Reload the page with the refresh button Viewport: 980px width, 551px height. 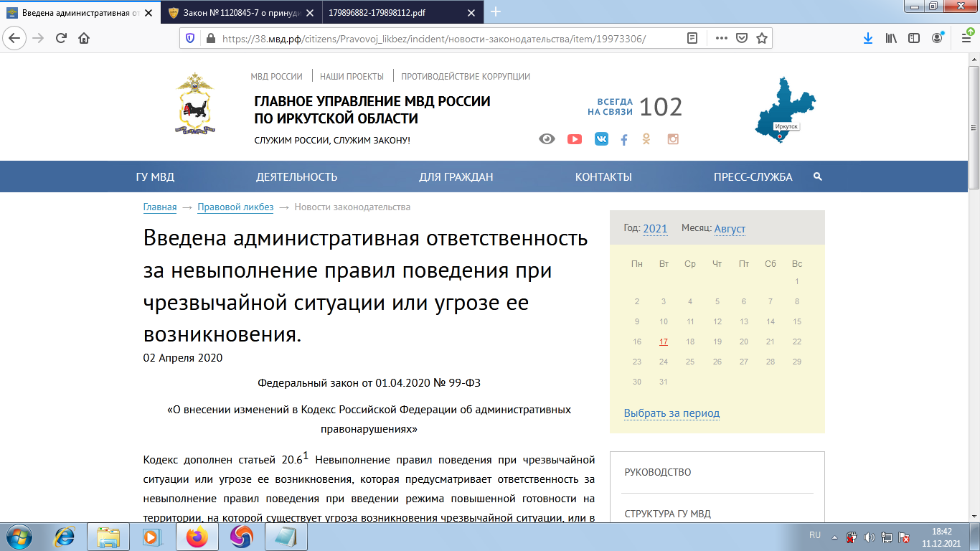[x=61, y=38]
